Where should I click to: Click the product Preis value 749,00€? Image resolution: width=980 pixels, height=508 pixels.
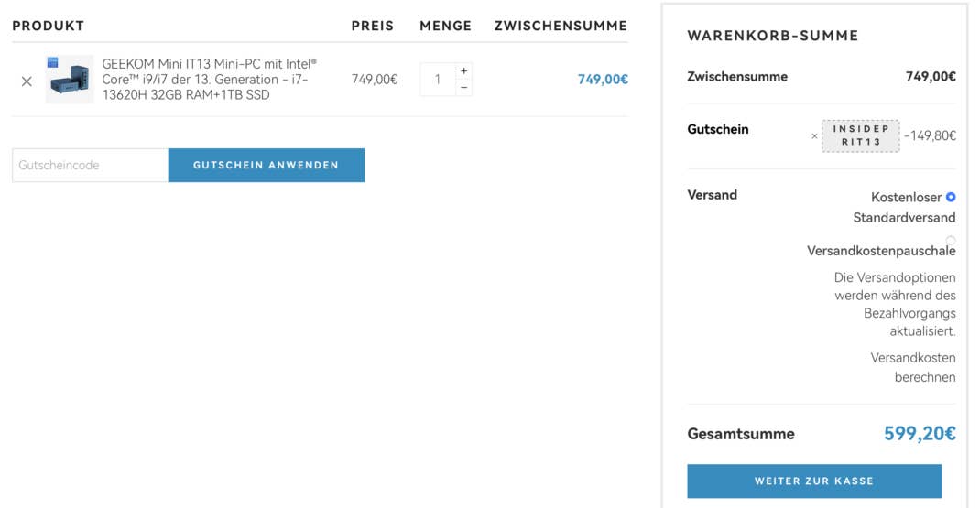click(375, 80)
